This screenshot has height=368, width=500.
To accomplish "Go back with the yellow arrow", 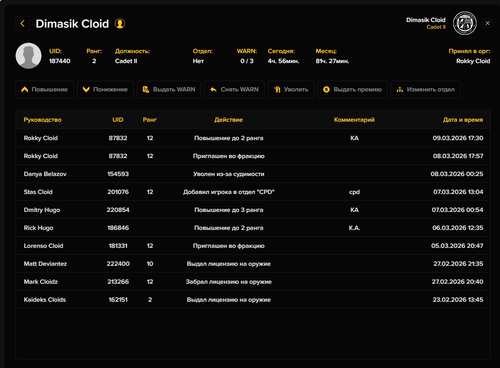I will [x=23, y=24].
